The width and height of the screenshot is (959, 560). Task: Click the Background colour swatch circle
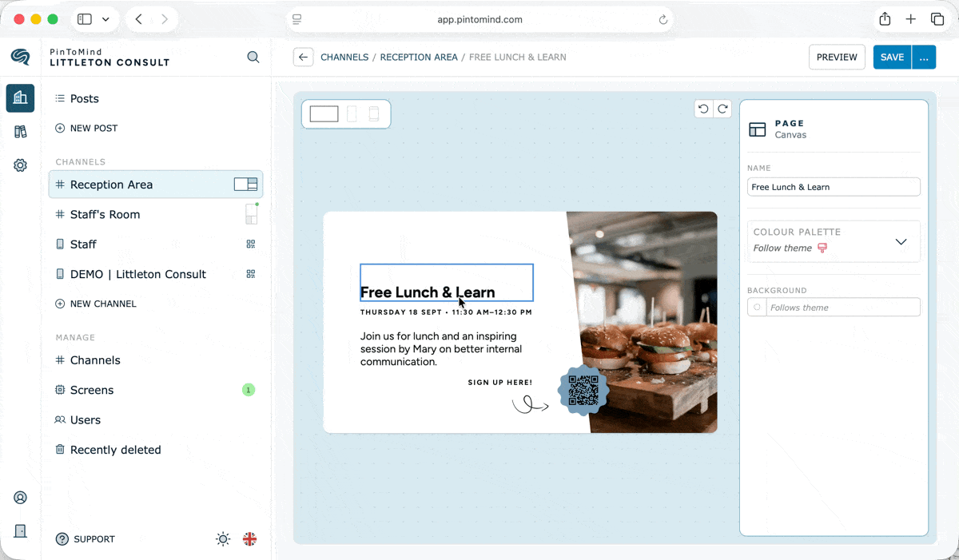click(757, 308)
